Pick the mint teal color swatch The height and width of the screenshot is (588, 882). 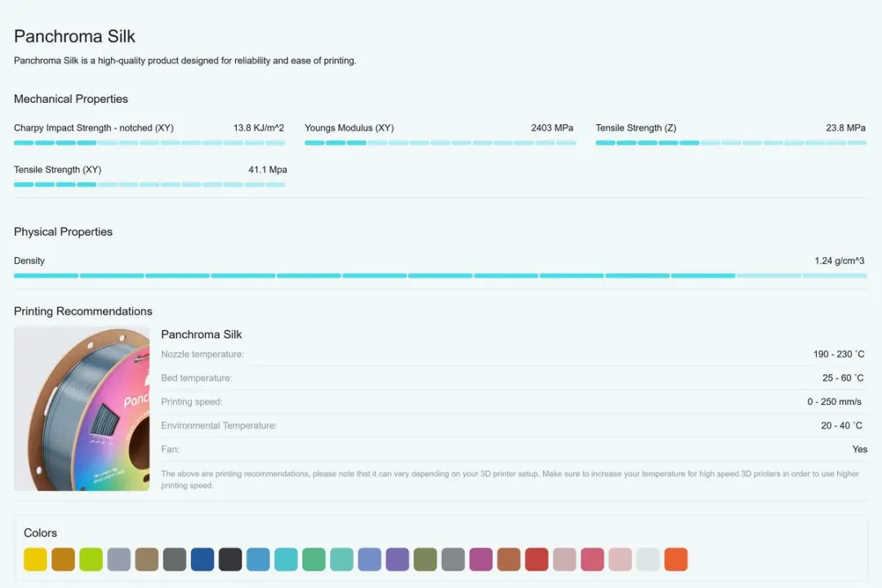click(x=341, y=559)
